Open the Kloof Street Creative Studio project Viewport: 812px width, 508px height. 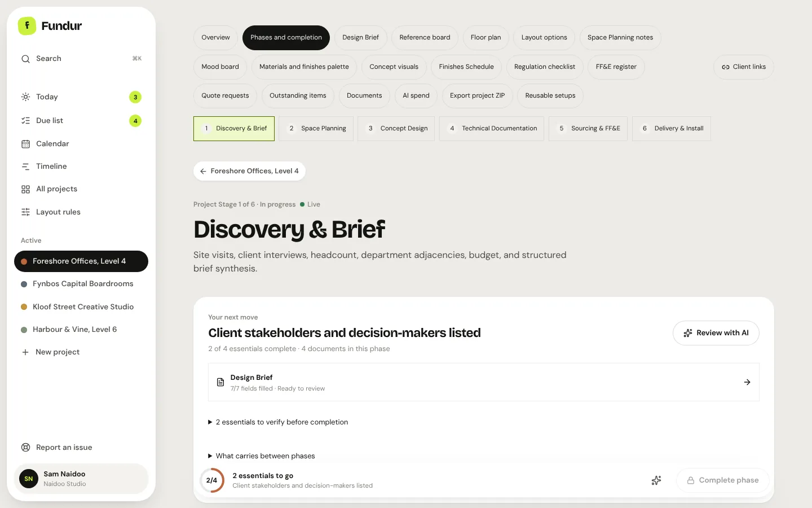[81, 307]
